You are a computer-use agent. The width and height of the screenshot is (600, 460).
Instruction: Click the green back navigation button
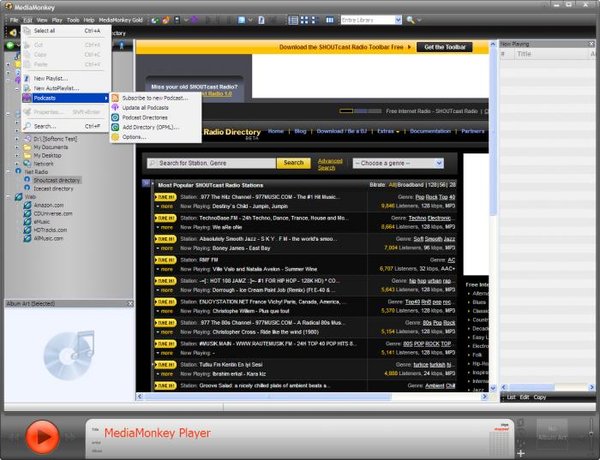(10, 46)
